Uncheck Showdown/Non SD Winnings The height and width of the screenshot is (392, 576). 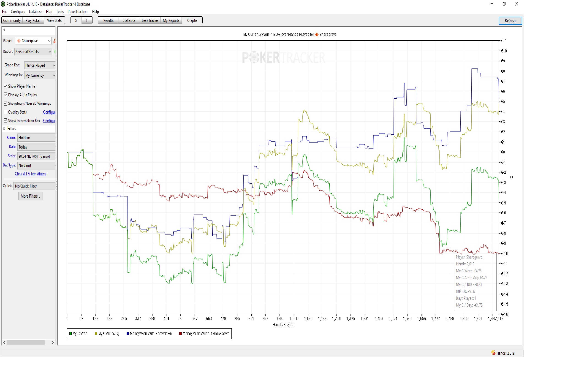(5, 103)
